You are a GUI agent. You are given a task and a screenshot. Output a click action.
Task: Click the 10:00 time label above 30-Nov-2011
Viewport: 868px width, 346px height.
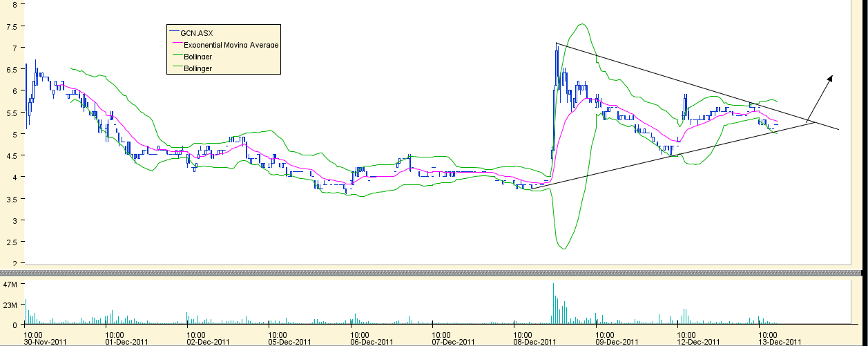point(34,334)
